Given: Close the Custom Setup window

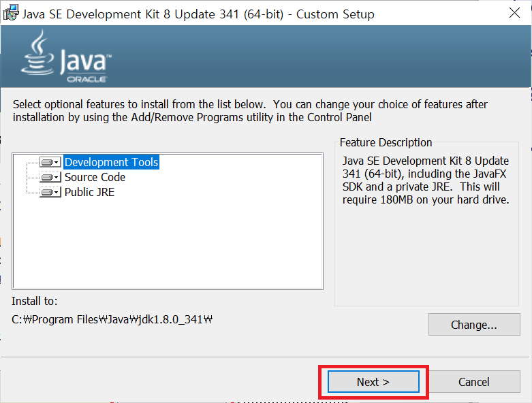Looking at the screenshot, I should (514, 13).
